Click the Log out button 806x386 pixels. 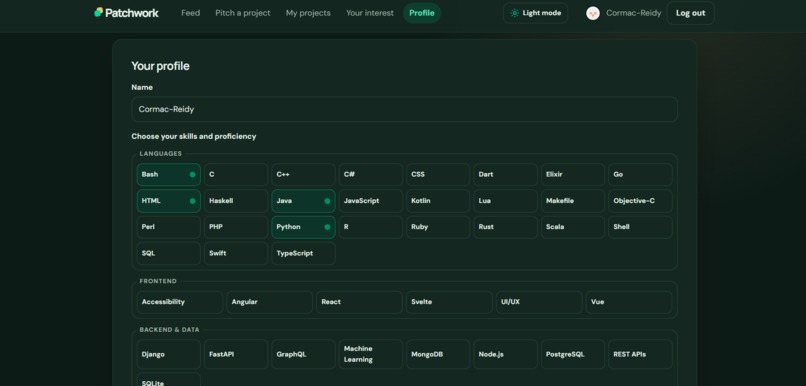click(690, 13)
